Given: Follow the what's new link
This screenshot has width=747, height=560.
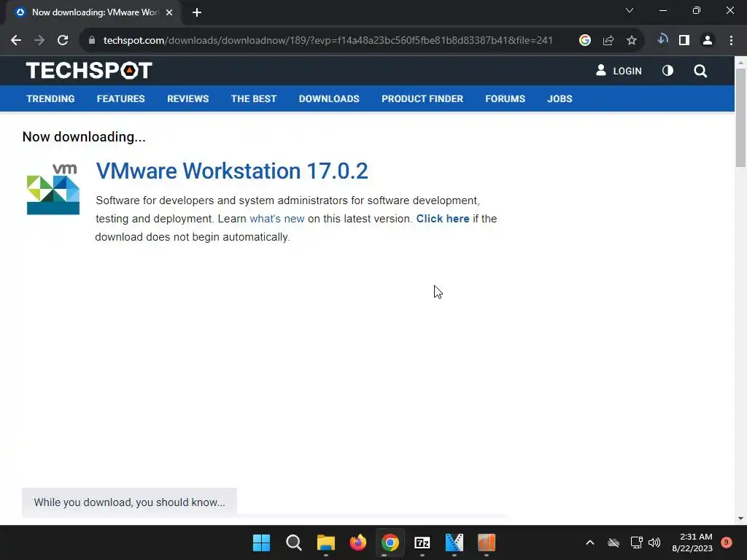Looking at the screenshot, I should [276, 219].
